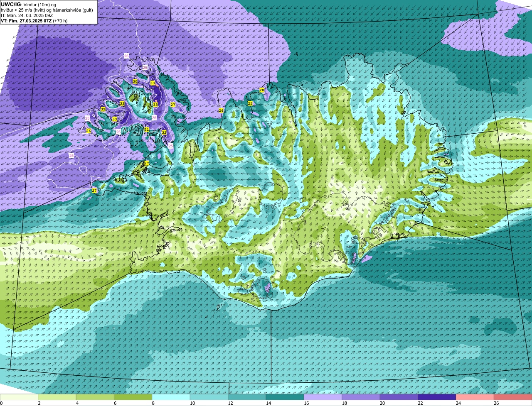This screenshot has height=406, width=532.
Task: Click the legend tick label 6
Action: click(115, 403)
